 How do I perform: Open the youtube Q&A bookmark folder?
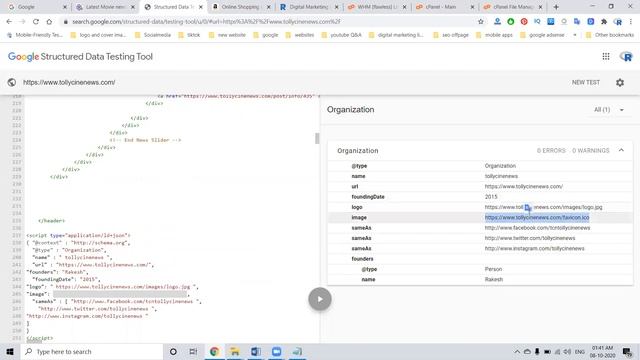pyautogui.click(x=341, y=35)
